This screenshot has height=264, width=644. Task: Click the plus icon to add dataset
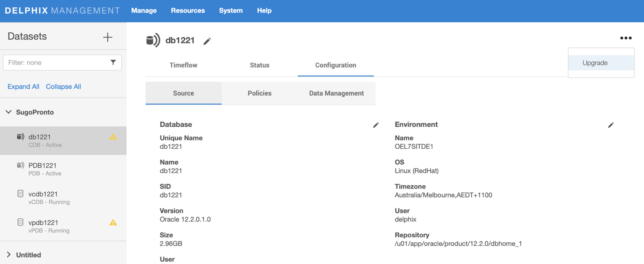coord(107,37)
